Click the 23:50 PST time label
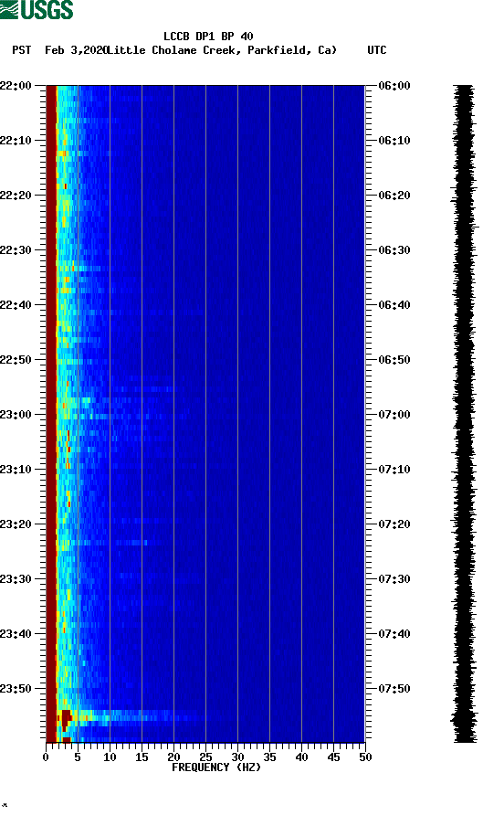This screenshot has height=815, width=504. pos(16,689)
